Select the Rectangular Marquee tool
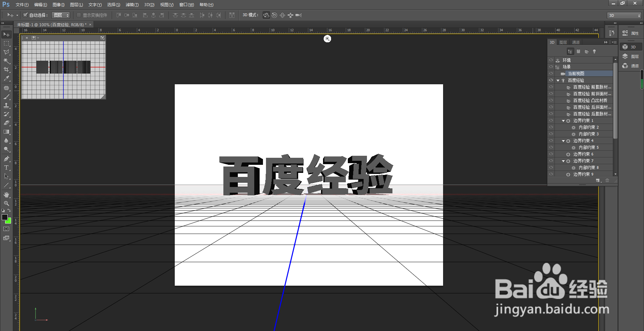This screenshot has width=644, height=331. click(x=6, y=43)
